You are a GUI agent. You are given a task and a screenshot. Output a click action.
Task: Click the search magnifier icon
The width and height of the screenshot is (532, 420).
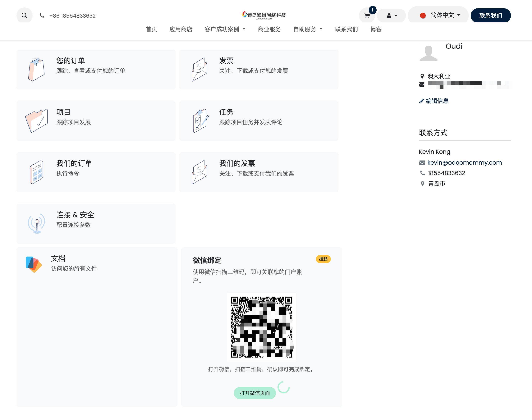tap(24, 16)
